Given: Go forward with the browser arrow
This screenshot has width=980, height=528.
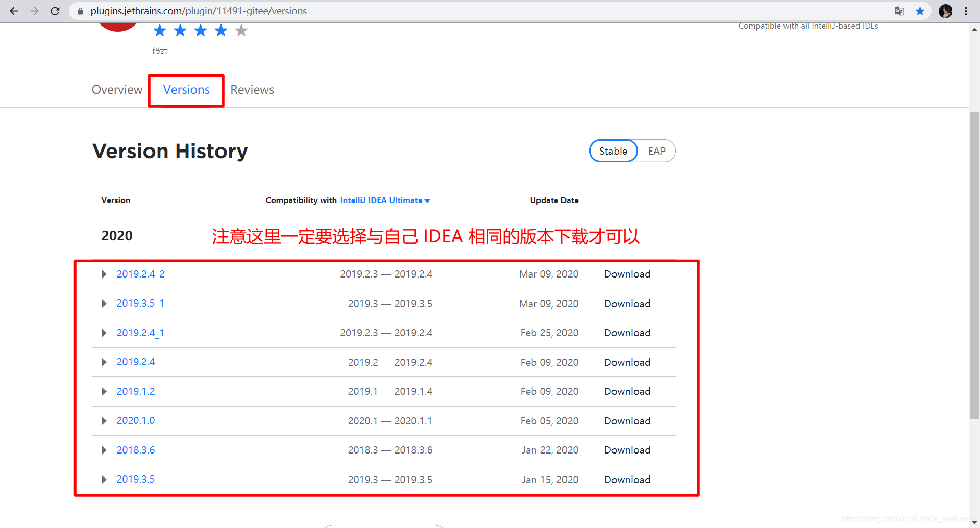Looking at the screenshot, I should pos(34,11).
